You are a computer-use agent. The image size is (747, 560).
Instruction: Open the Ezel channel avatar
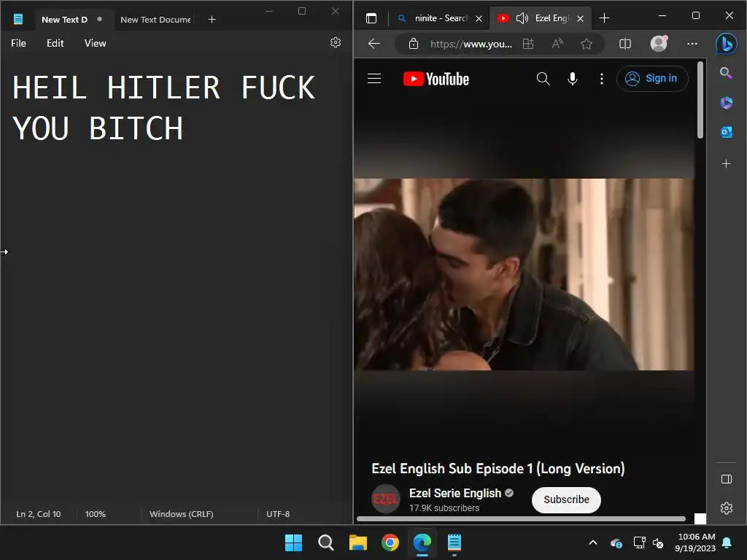(385, 499)
